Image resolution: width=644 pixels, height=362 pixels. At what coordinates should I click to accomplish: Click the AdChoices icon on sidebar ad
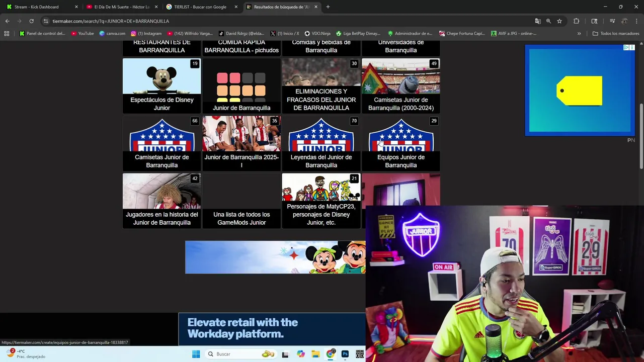[x=626, y=48]
